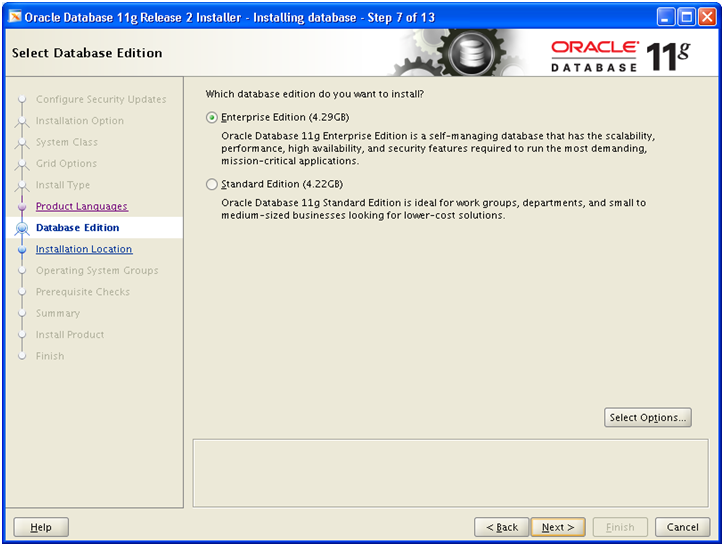Click the 'Prerequisite Checks' step text
Screen dimensions: 724x546
(x=83, y=292)
